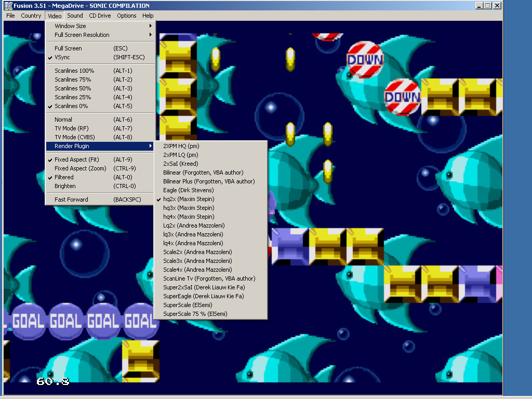The image size is (532, 399).
Task: Select hq4x (Maxim Stepin) plugin
Action: (211, 217)
